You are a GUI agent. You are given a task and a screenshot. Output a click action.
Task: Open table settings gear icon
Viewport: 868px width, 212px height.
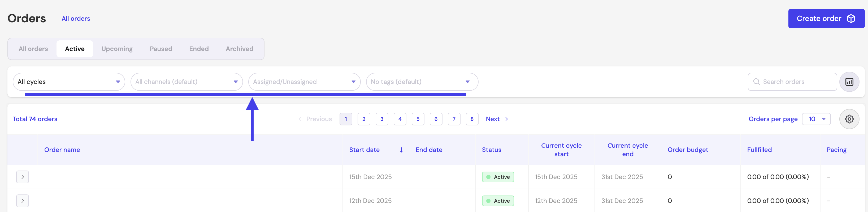click(849, 119)
